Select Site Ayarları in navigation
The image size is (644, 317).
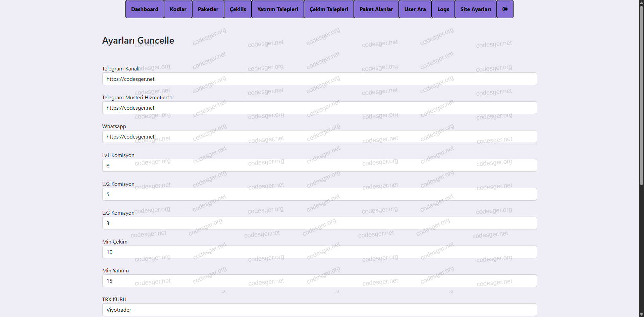pos(475,9)
